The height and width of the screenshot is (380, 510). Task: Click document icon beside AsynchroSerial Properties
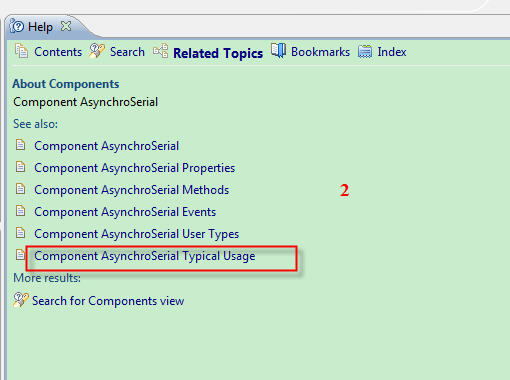click(20, 167)
